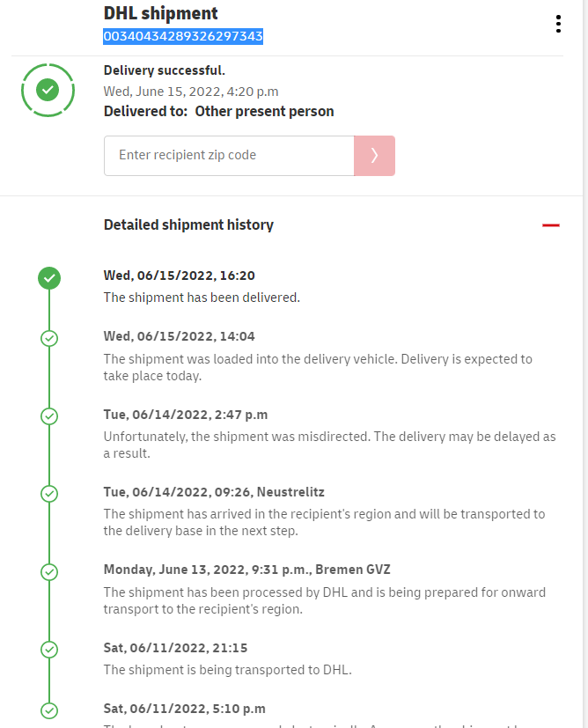Click the 14:04 loaded-into-vehicle timeline checkmark
The height and width of the screenshot is (728, 588).
[49, 338]
